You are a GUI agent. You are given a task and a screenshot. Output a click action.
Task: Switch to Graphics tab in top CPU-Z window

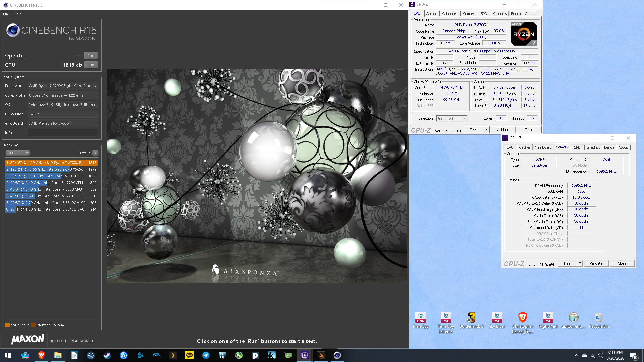click(500, 14)
